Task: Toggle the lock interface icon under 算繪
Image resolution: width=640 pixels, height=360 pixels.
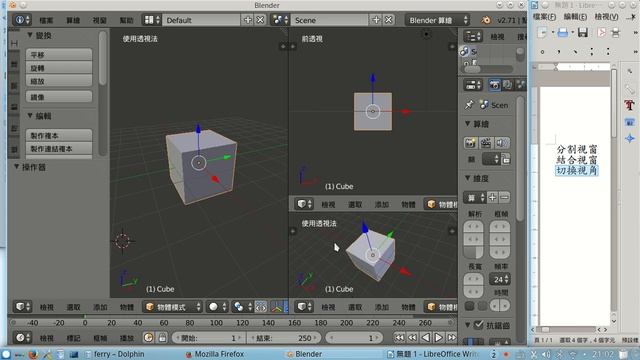Action: (x=506, y=159)
